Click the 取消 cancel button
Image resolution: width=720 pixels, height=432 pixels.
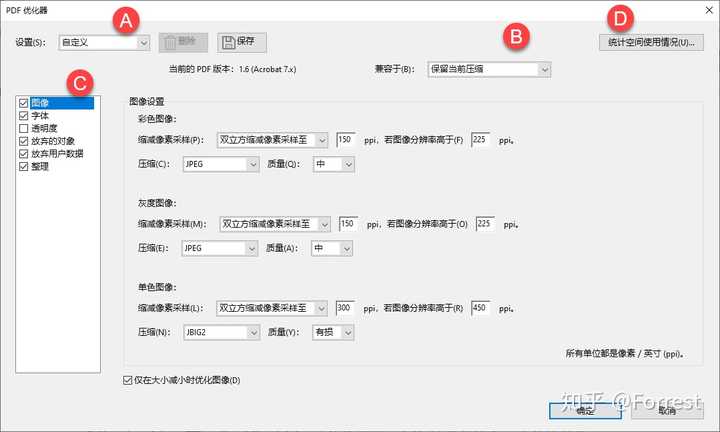coord(667,410)
